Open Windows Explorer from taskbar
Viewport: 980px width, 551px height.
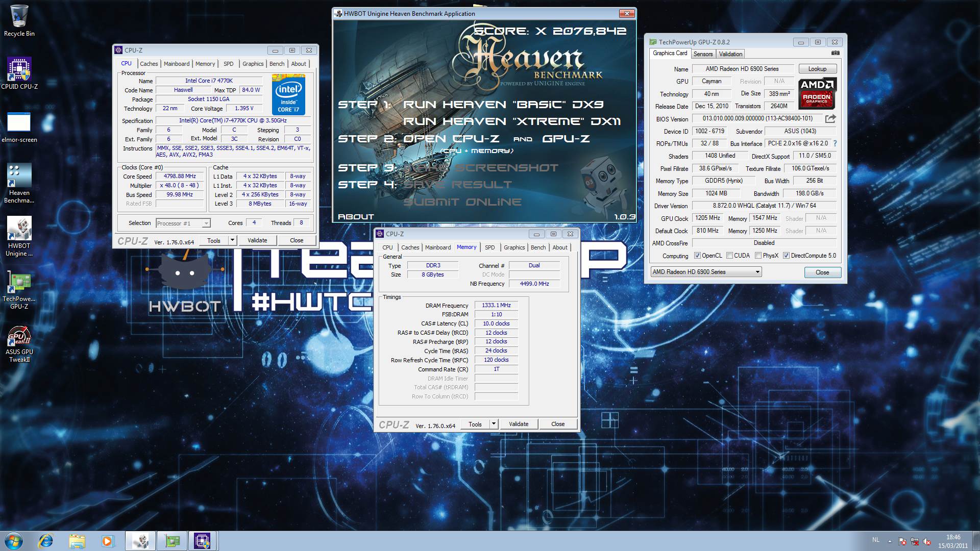[x=77, y=541]
